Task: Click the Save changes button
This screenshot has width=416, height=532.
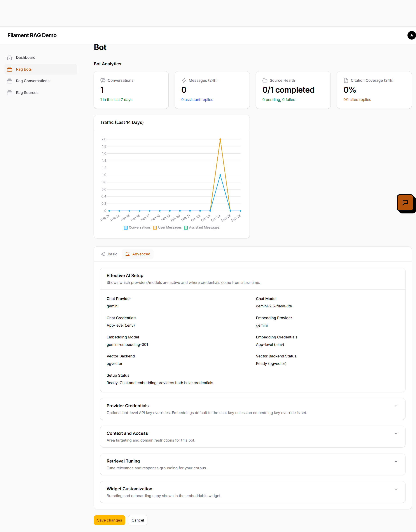Action: tap(110, 520)
